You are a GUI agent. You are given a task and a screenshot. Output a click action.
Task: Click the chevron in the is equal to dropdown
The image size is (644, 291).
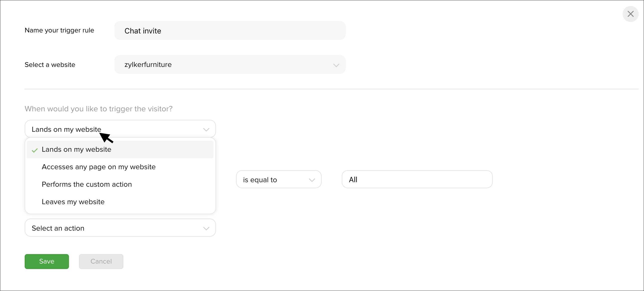[x=312, y=180]
